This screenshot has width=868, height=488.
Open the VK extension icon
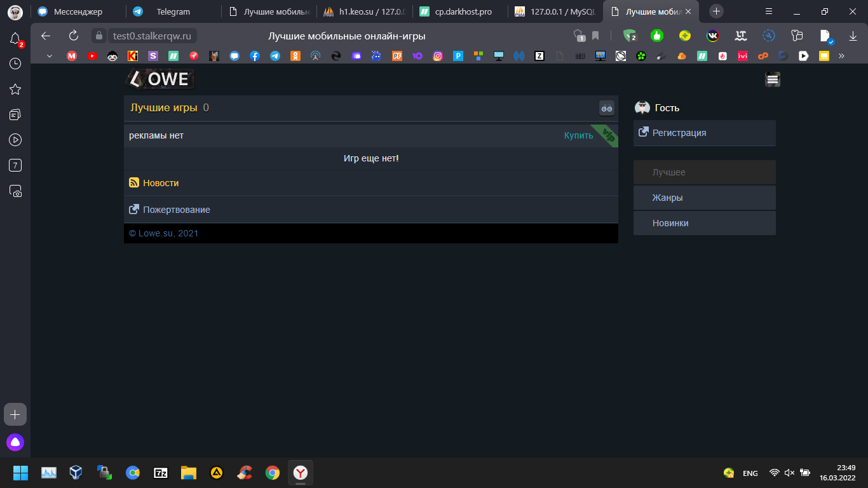tap(712, 36)
